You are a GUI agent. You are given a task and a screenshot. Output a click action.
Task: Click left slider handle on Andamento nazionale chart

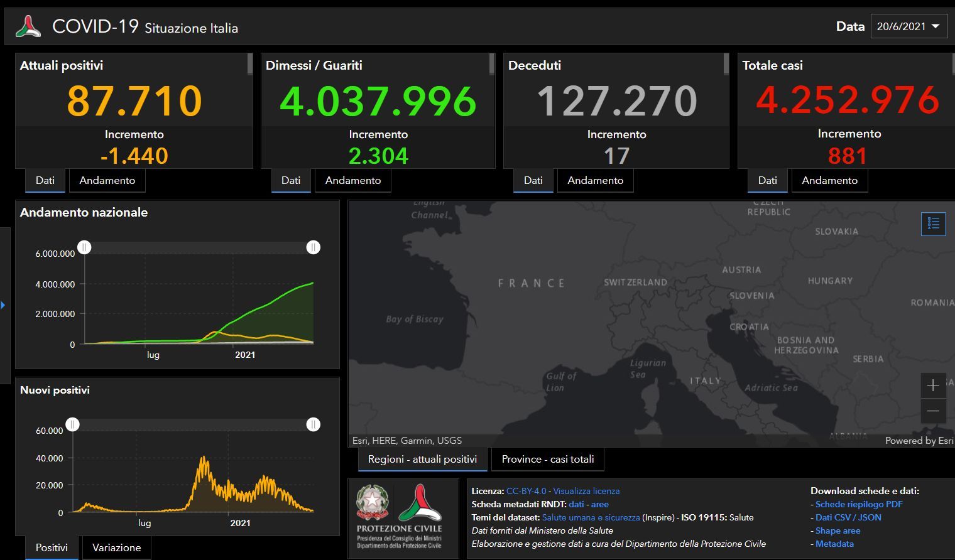[x=85, y=247]
